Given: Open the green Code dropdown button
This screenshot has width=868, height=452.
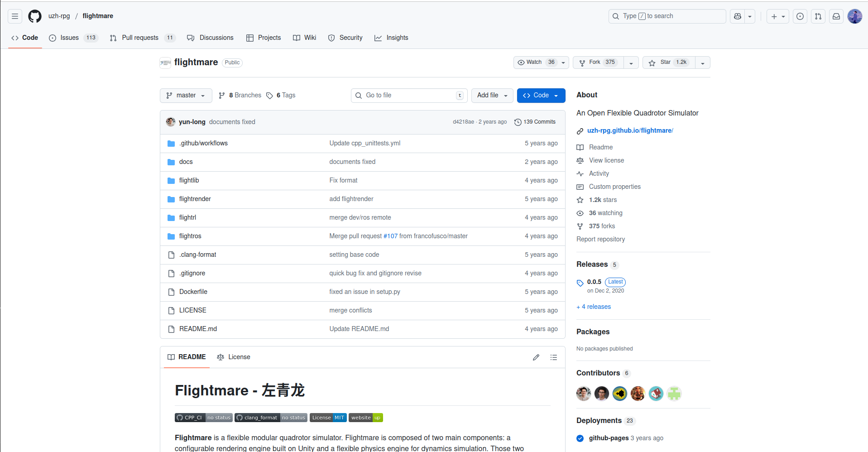Looking at the screenshot, I should [541, 96].
